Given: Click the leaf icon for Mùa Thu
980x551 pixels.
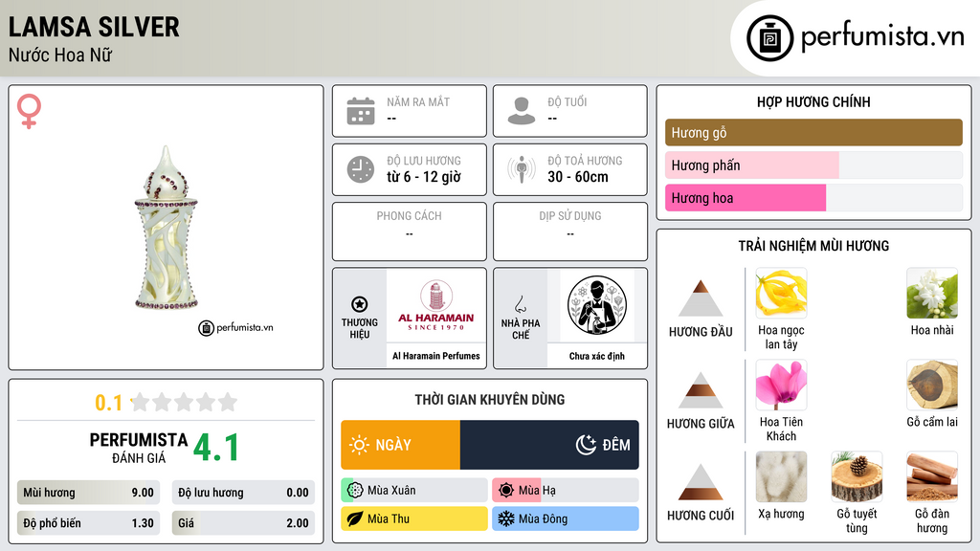Looking at the screenshot, I should click(355, 519).
